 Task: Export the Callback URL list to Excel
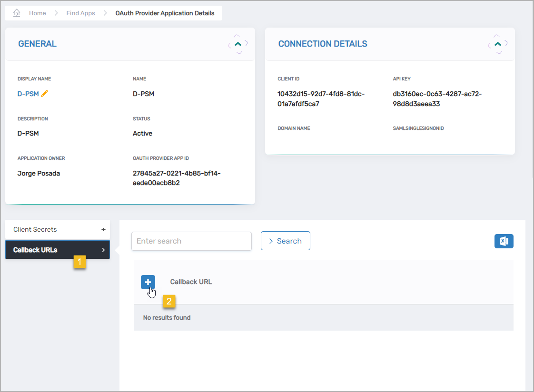pos(504,241)
